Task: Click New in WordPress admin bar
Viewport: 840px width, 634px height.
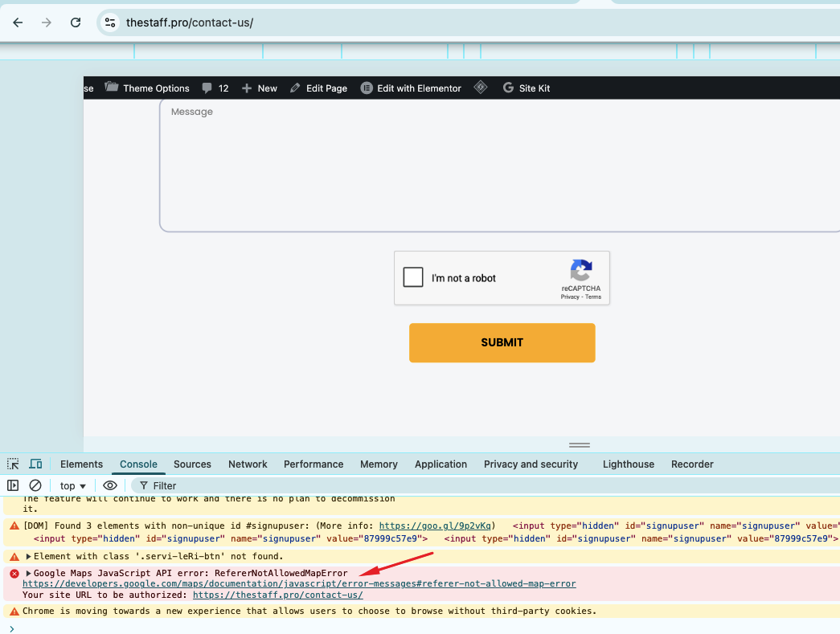Action: [260, 88]
